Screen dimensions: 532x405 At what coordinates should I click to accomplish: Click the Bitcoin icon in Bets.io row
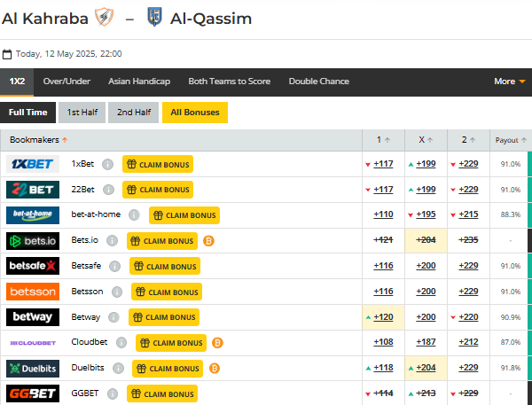point(209,240)
